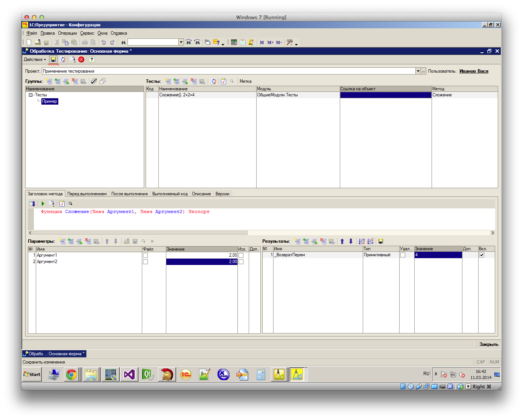Move the result up with the blue up arrow

pos(342,241)
